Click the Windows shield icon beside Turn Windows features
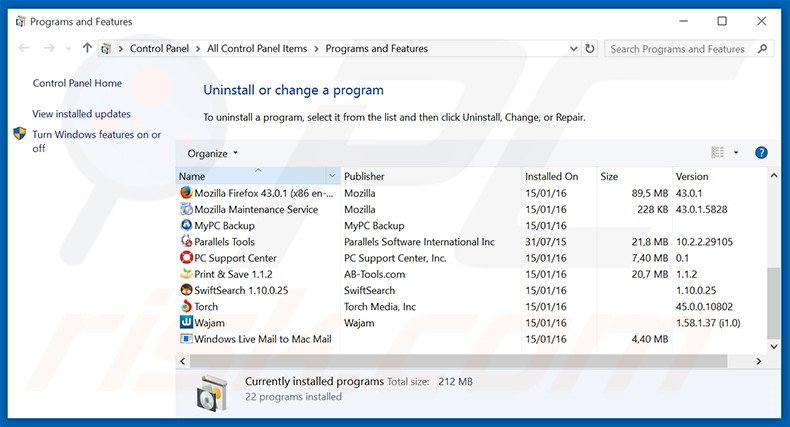The height and width of the screenshot is (427, 790). pyautogui.click(x=20, y=134)
